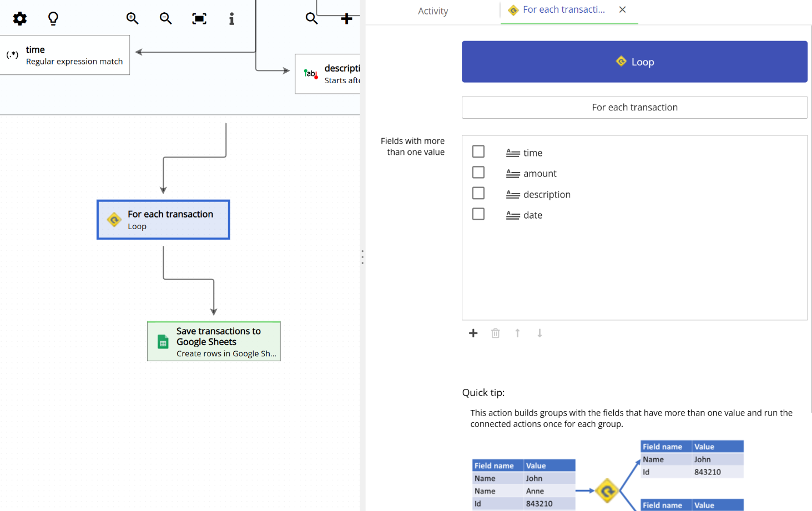Delete selected field with the trash icon
Viewport: 812px width, 511px height.
tap(495, 333)
